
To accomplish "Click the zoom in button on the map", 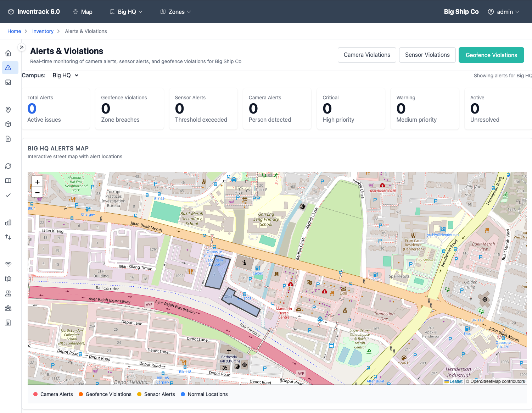I will 37,182.
